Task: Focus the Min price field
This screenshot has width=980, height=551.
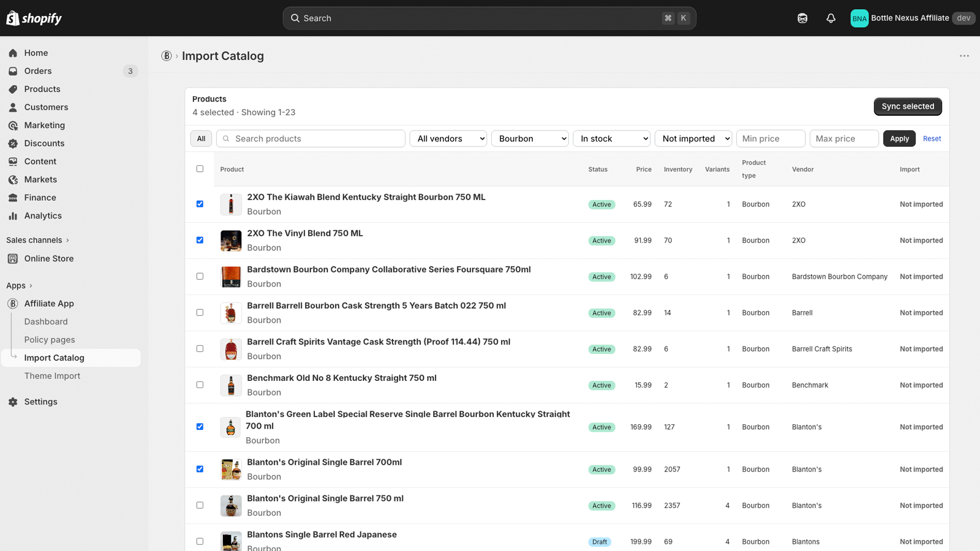Action: point(771,139)
